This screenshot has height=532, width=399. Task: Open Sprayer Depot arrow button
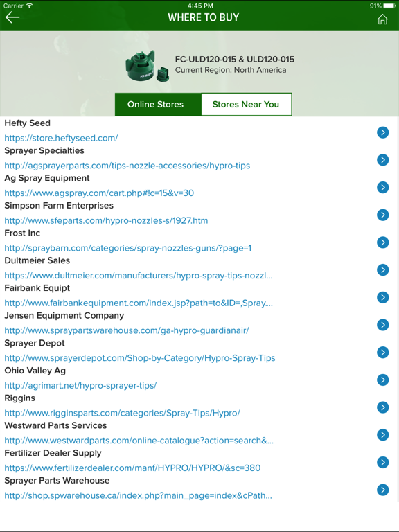382,352
